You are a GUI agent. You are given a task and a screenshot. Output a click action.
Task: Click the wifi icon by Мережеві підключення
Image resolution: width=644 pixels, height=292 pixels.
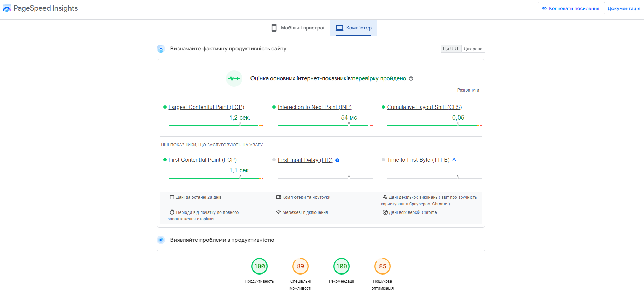[279, 212]
